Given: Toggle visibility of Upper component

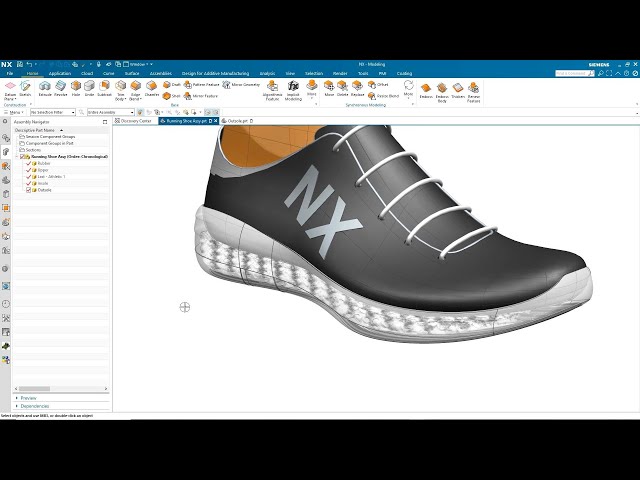Looking at the screenshot, I should click(29, 170).
